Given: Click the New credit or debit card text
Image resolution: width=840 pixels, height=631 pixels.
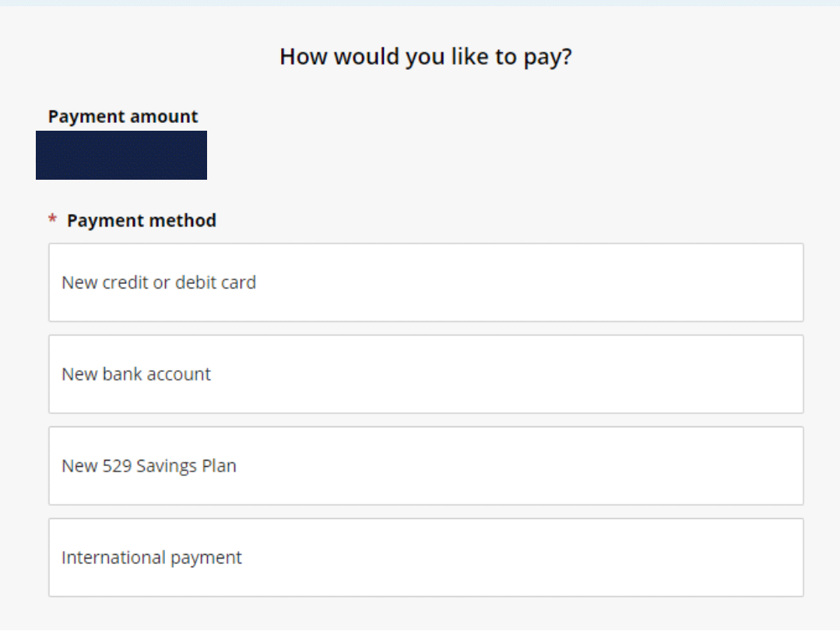Looking at the screenshot, I should click(x=159, y=282).
